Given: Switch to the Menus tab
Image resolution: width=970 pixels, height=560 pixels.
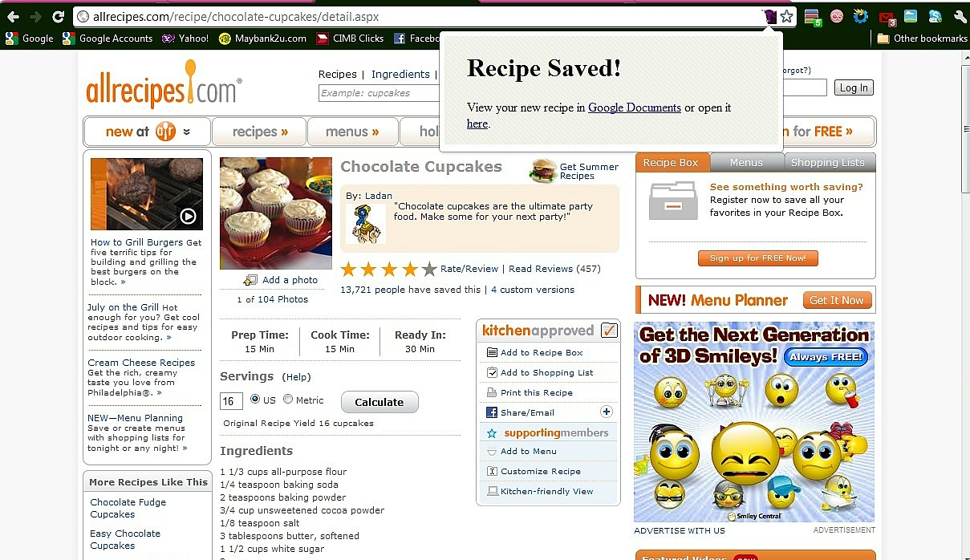Looking at the screenshot, I should [746, 162].
